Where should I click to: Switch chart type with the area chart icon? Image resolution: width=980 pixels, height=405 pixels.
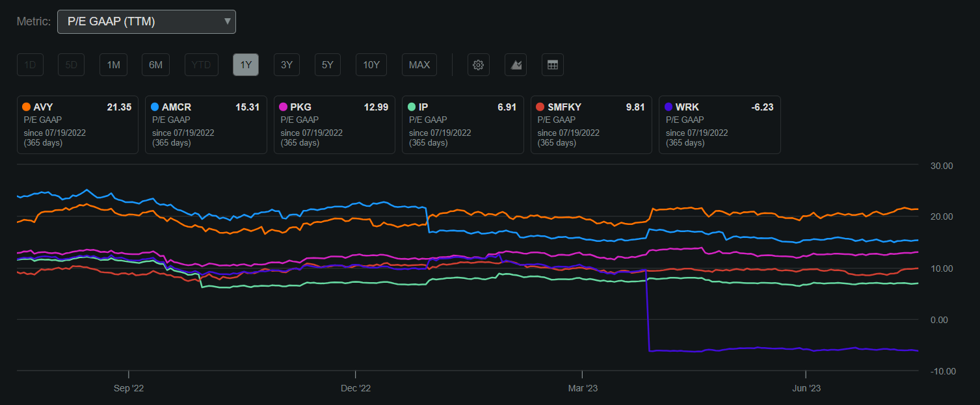click(515, 65)
